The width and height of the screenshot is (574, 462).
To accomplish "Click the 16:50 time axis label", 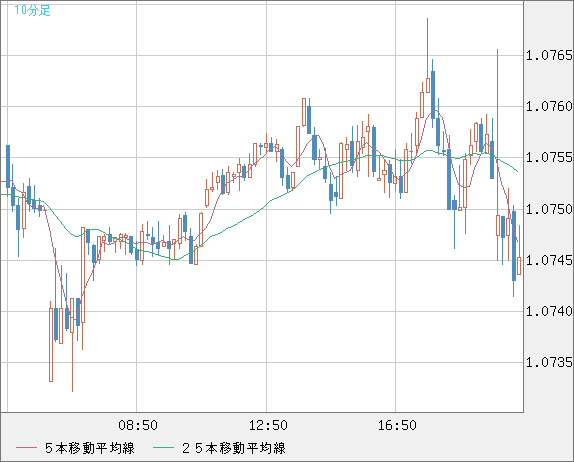I will coord(397,425).
